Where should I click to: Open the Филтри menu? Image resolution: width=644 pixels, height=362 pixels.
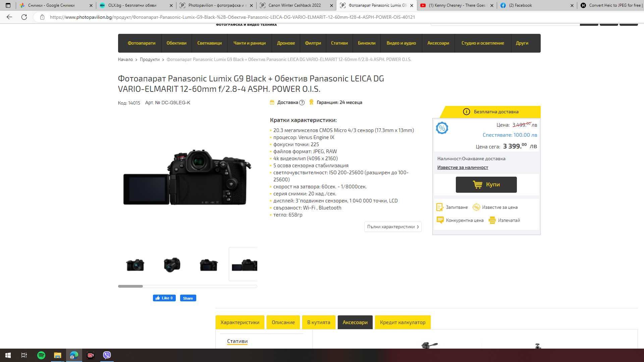pyautogui.click(x=313, y=43)
